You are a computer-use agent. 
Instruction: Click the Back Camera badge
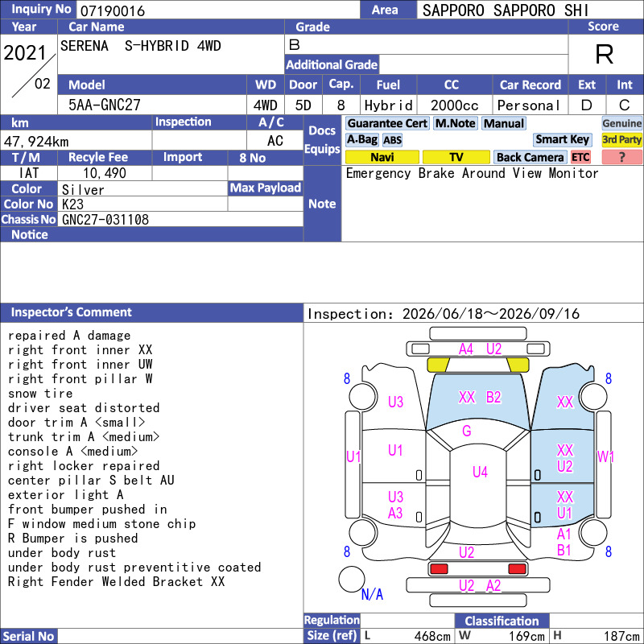530,157
